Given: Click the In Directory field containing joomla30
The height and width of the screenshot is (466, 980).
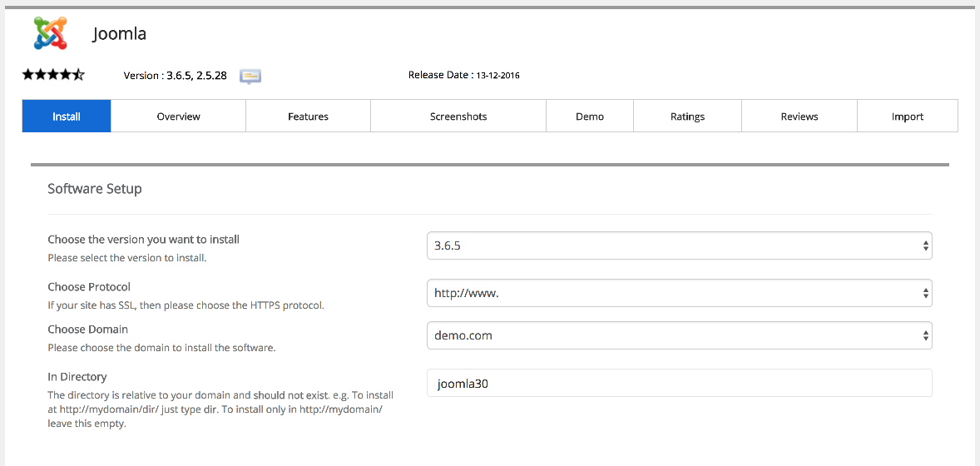Looking at the screenshot, I should 680,383.
